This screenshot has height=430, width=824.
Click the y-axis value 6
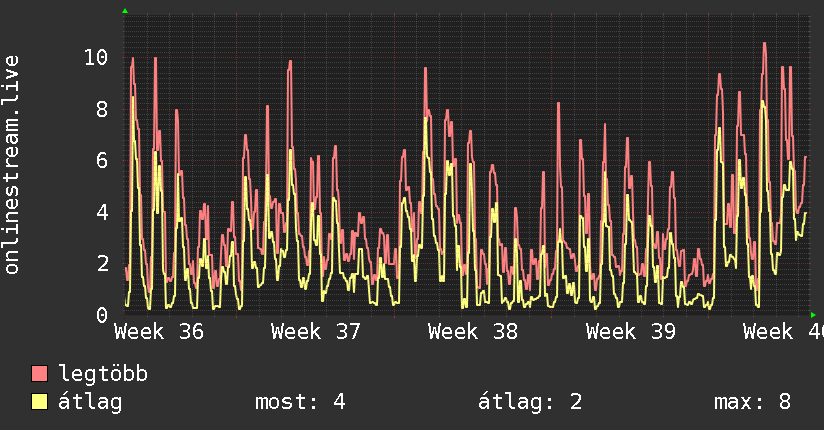point(102,160)
